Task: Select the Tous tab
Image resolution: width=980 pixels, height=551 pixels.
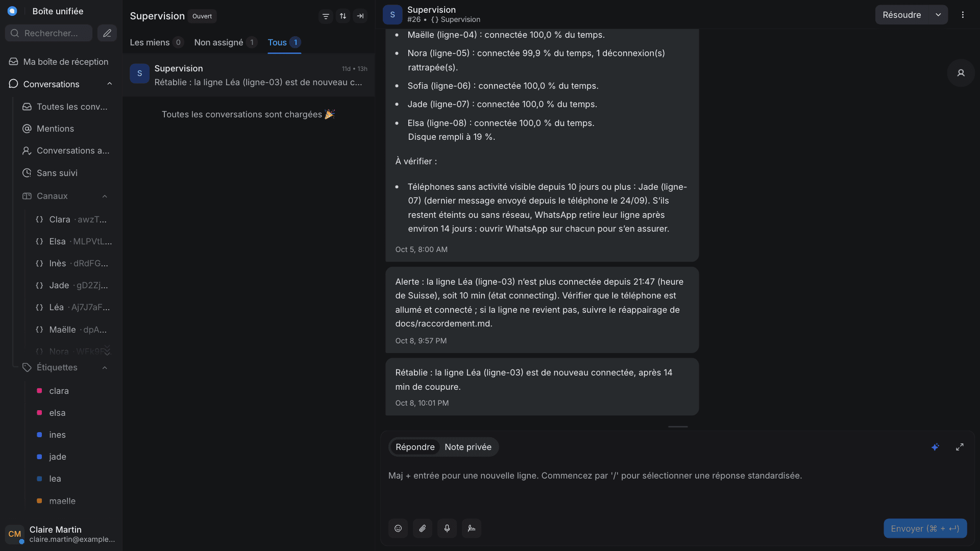Action: [x=284, y=42]
